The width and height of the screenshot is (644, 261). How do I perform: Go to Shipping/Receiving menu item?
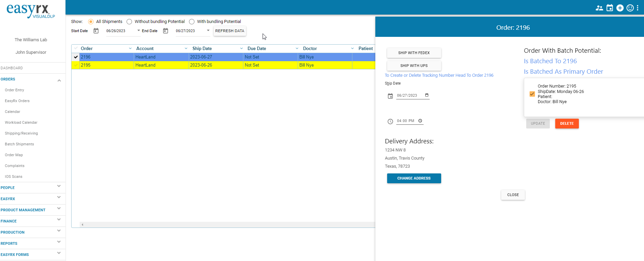click(21, 133)
